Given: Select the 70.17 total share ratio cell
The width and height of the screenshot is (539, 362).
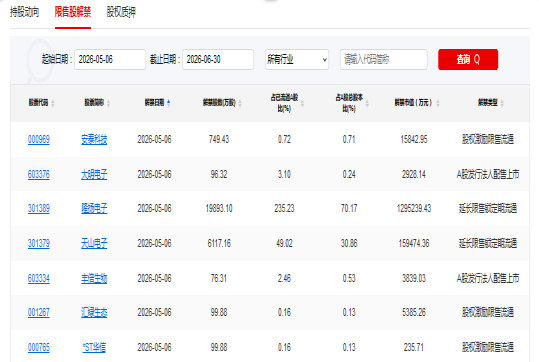Looking at the screenshot, I should pos(349,209).
